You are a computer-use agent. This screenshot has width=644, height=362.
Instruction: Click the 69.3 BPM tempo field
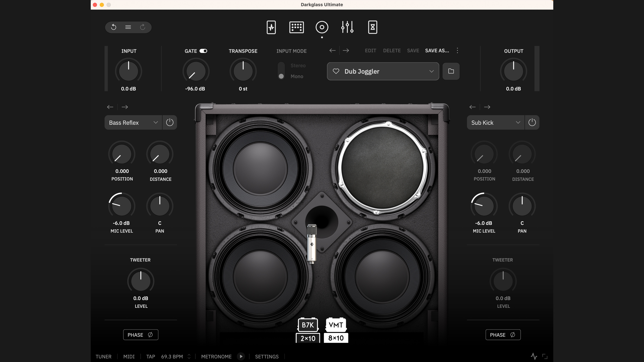click(172, 357)
